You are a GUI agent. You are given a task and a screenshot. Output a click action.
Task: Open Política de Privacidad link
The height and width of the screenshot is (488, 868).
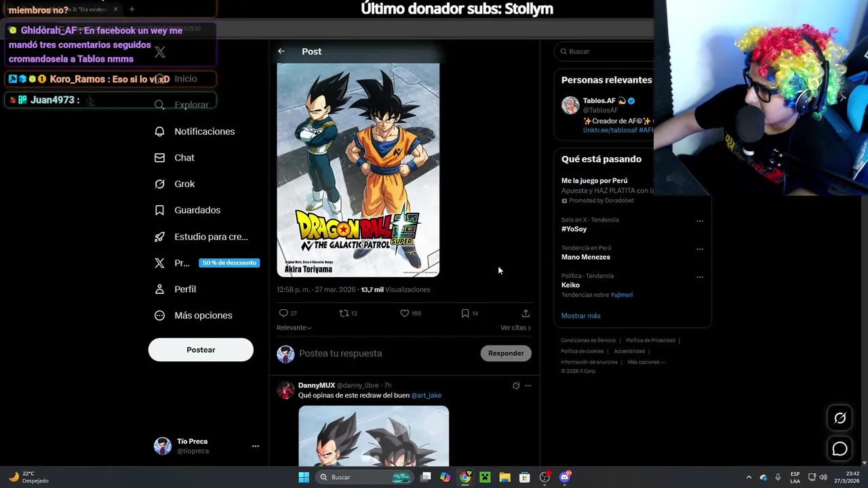[x=650, y=340]
